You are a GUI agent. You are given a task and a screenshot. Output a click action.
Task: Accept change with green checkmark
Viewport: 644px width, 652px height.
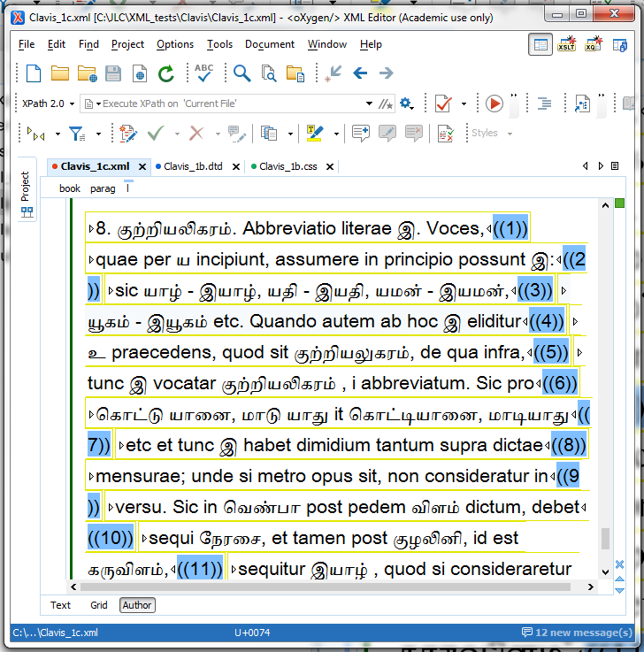tap(156, 134)
